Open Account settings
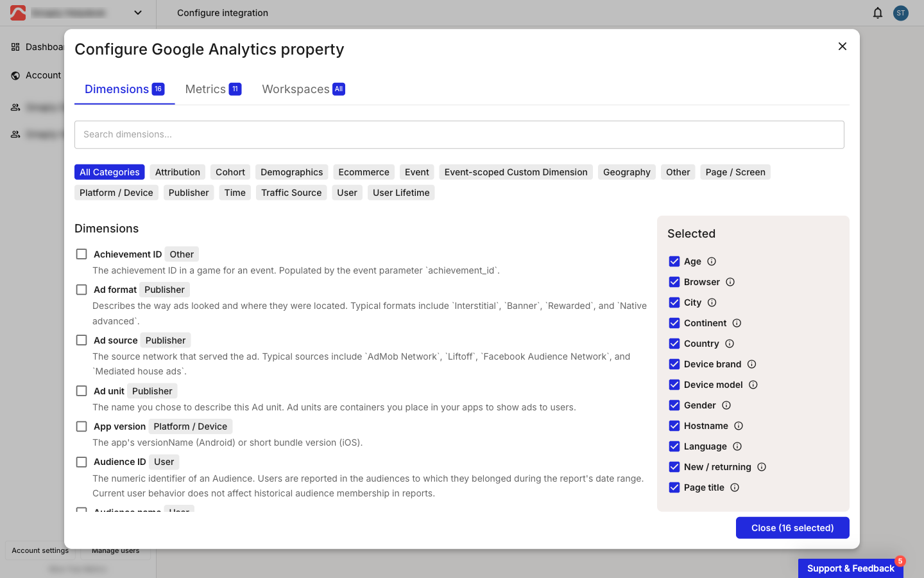 (x=40, y=550)
